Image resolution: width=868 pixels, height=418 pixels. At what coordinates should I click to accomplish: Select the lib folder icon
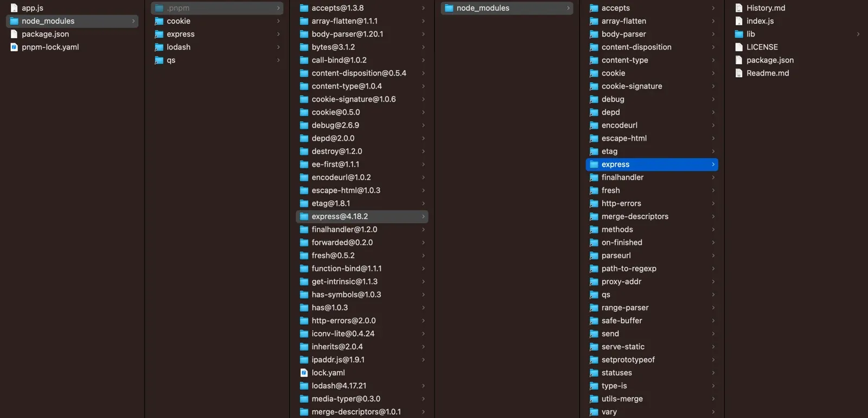(739, 34)
